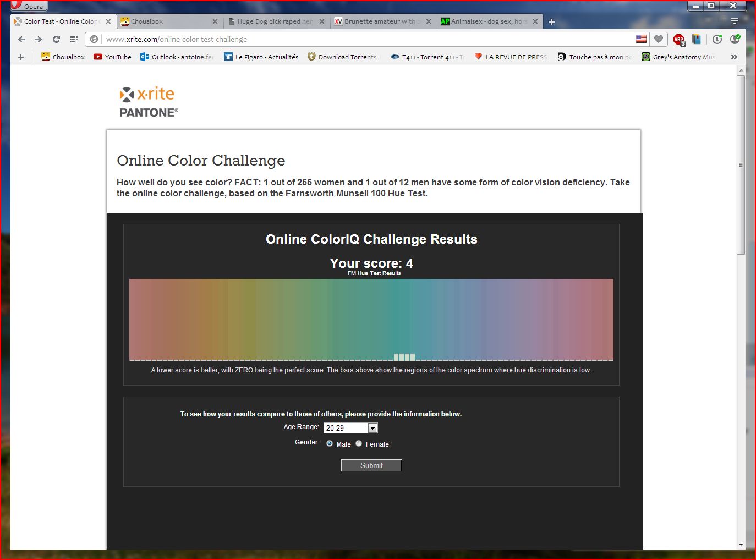Click the URL address field
The height and width of the screenshot is (560, 756).
363,39
